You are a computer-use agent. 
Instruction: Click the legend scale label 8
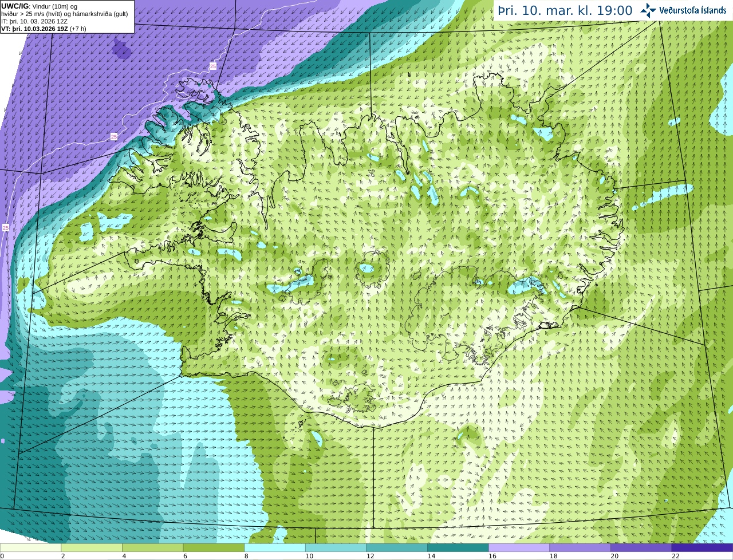coord(246,556)
